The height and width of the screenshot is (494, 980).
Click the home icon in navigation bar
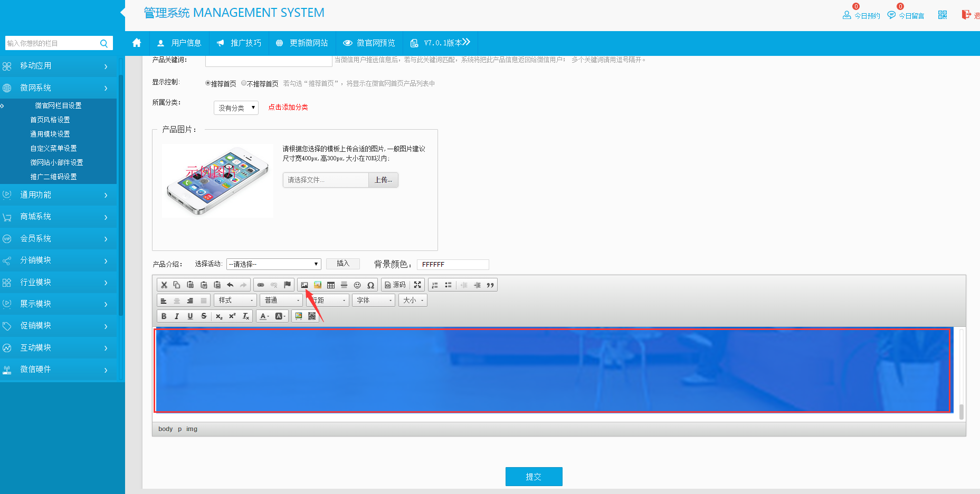click(x=137, y=43)
